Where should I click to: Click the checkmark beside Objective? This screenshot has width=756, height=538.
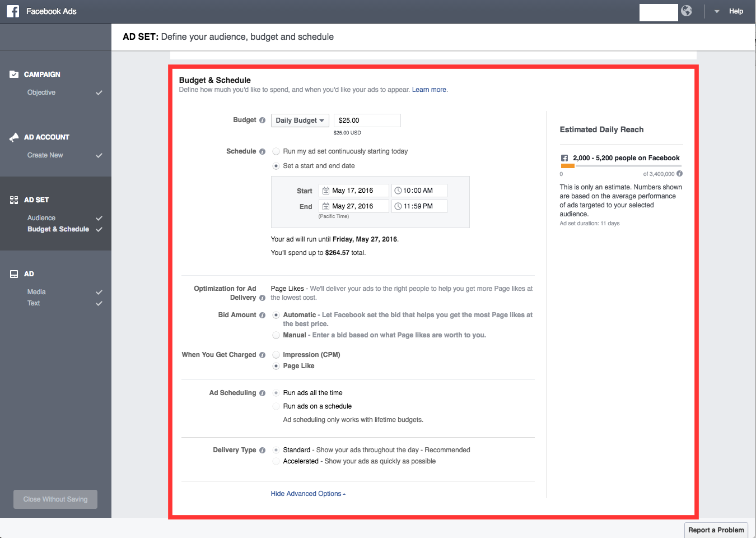99,92
